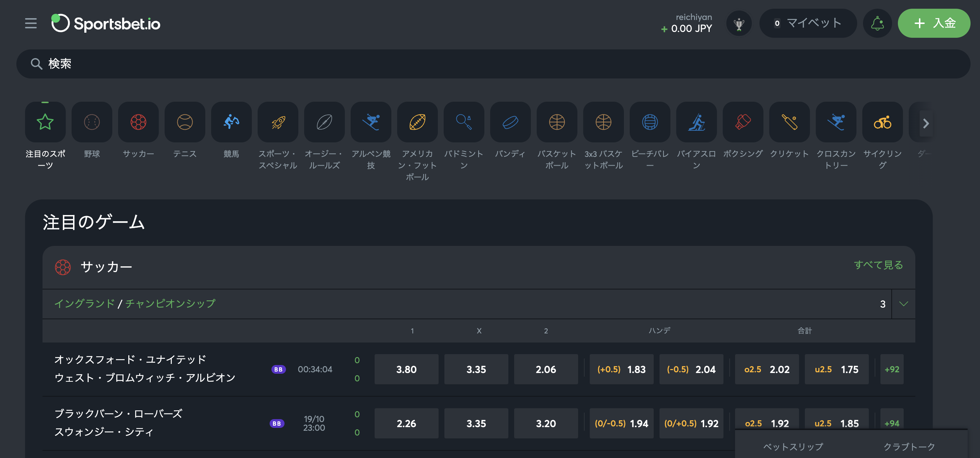The height and width of the screenshot is (458, 980).
Task: Click すべて見る link for soccer
Action: coord(878,265)
